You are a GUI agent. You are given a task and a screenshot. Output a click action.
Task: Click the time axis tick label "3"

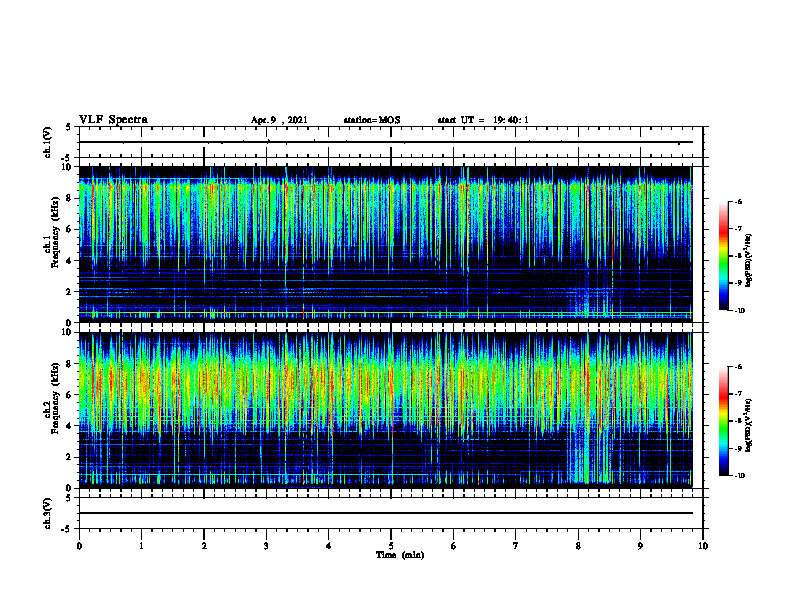266,546
